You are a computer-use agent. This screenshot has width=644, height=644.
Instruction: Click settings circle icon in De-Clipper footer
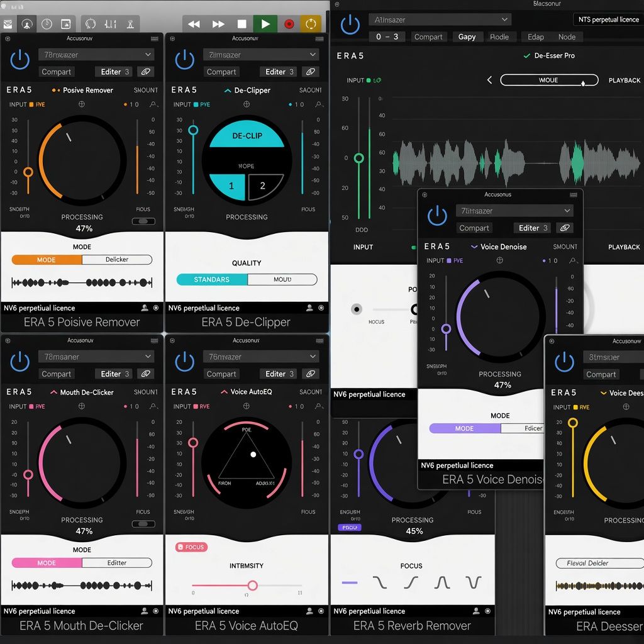[321, 308]
